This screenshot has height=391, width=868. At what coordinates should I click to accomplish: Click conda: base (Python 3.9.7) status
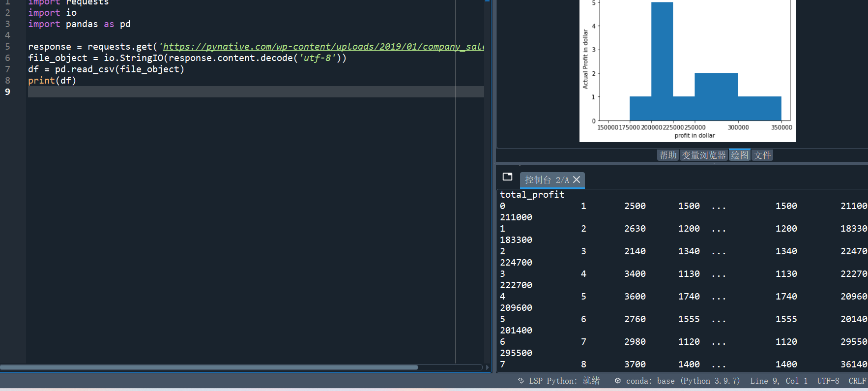682,381
